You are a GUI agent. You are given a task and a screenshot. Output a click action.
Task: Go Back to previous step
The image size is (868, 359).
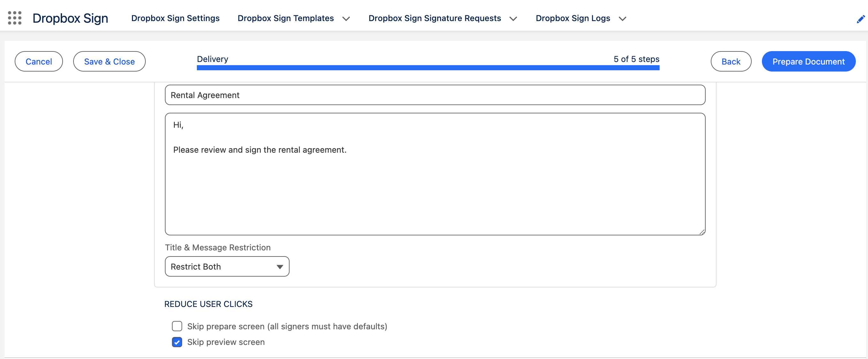pyautogui.click(x=731, y=61)
